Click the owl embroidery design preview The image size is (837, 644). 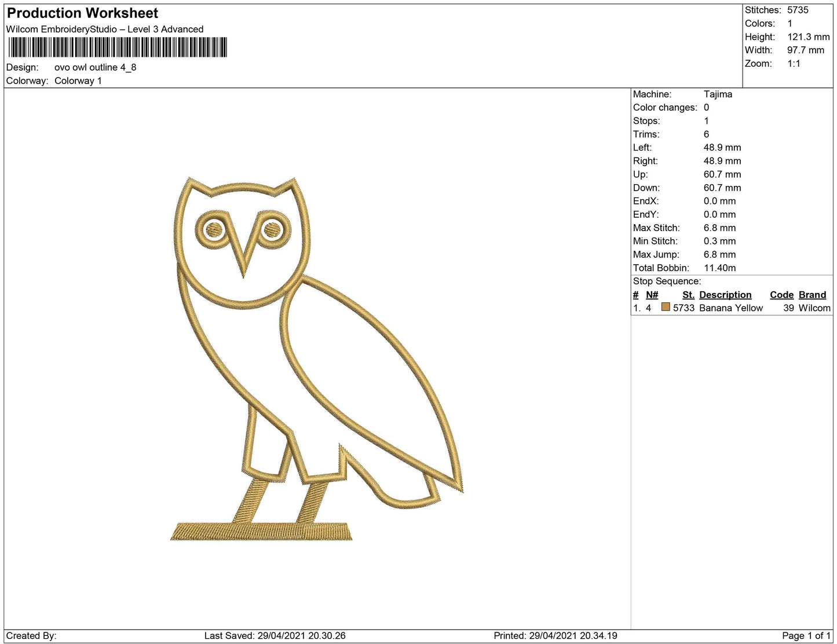tap(317, 359)
